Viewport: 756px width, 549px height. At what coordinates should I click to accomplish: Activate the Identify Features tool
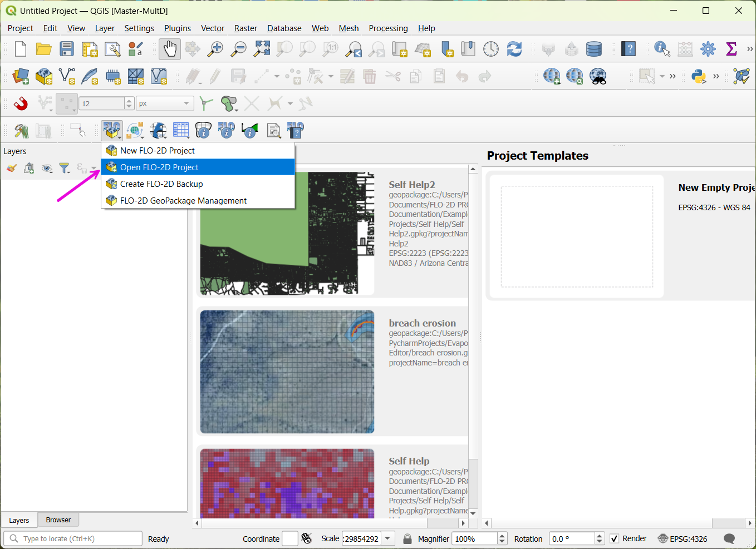[662, 49]
